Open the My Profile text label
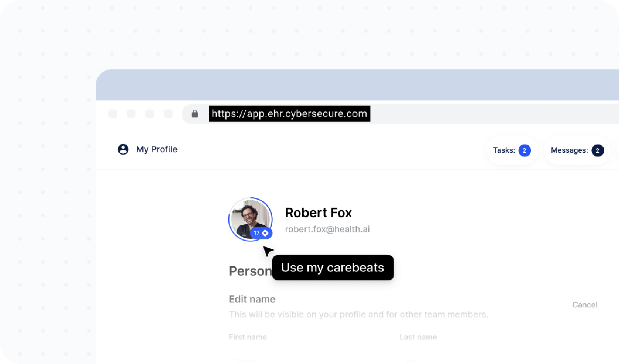This screenshot has width=619, height=364. pos(157,149)
